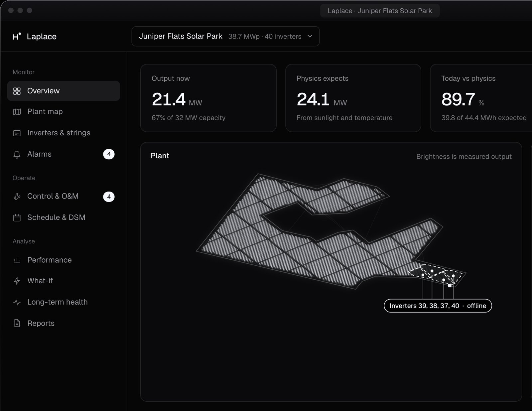Open Long-term health page
The width and height of the screenshot is (532, 411).
[58, 302]
